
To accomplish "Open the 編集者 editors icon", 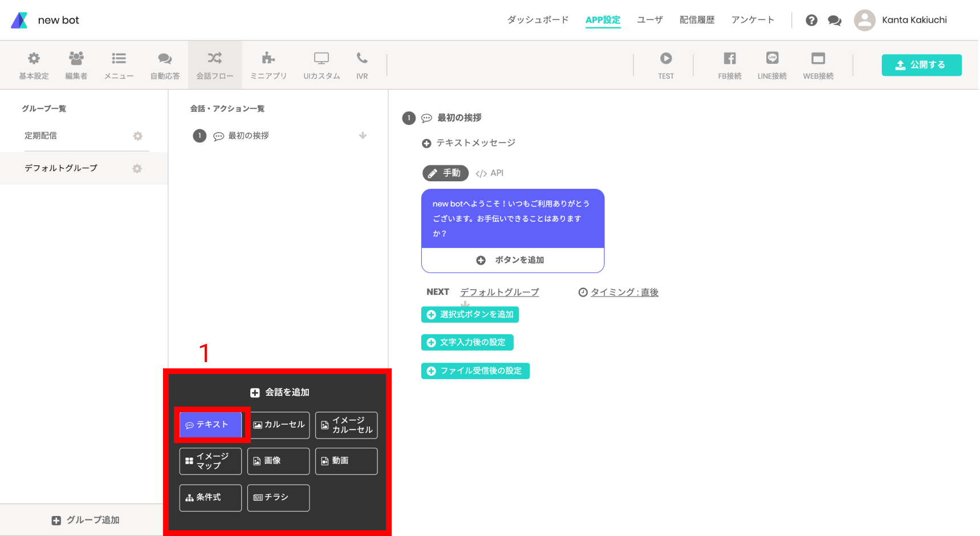I will click(76, 58).
